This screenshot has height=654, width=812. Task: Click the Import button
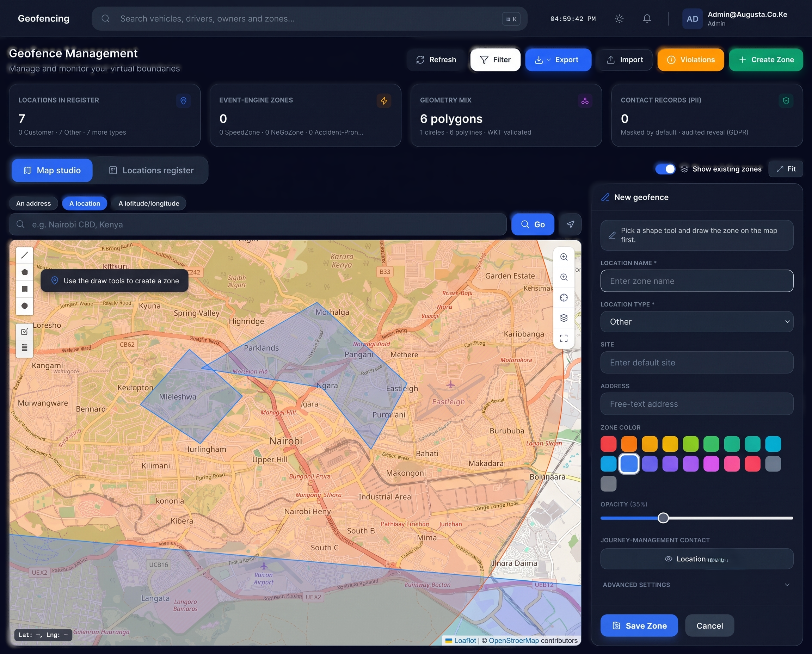point(625,60)
